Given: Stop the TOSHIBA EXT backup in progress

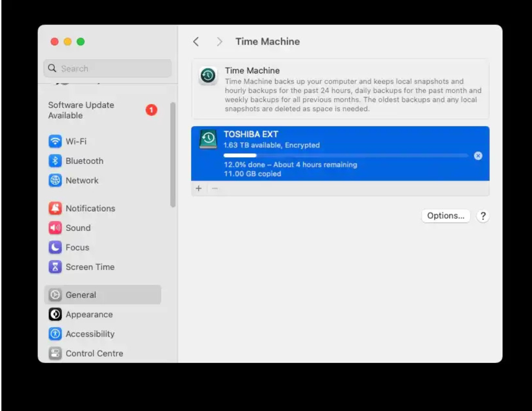Looking at the screenshot, I should pos(478,156).
